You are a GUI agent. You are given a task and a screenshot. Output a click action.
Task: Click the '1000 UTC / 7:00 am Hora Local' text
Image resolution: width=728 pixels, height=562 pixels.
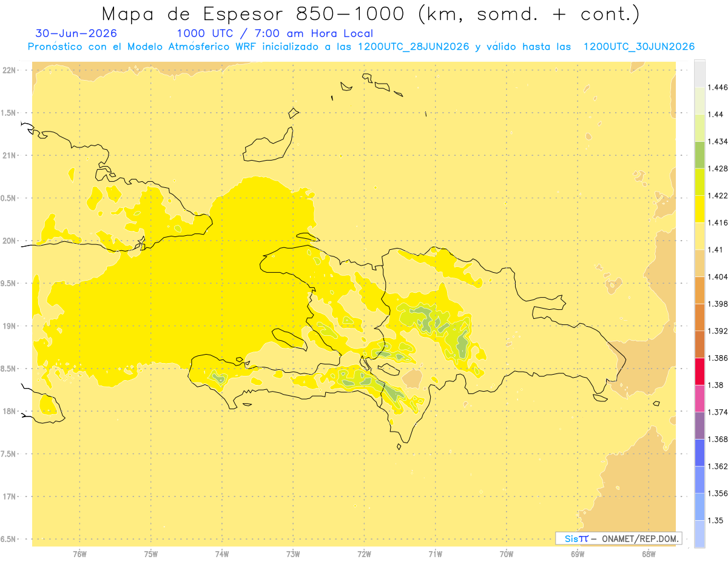[275, 33]
